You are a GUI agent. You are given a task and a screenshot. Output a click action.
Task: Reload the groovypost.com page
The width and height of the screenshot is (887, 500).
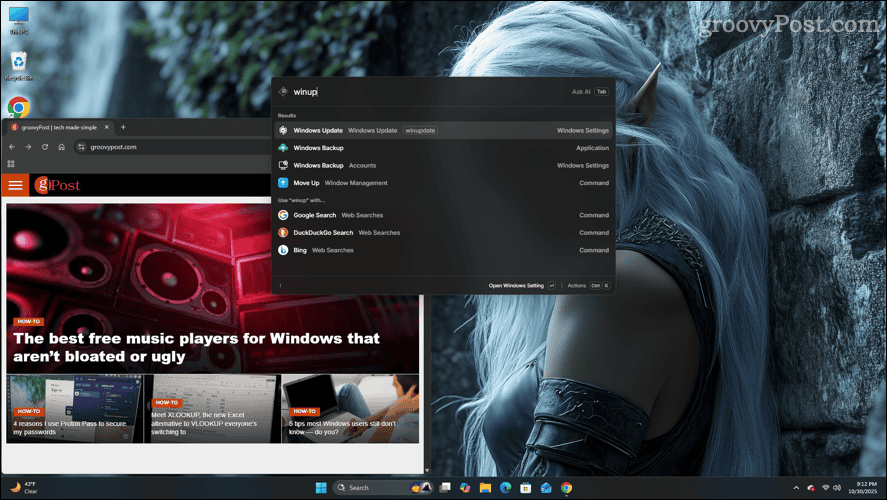pos(45,147)
